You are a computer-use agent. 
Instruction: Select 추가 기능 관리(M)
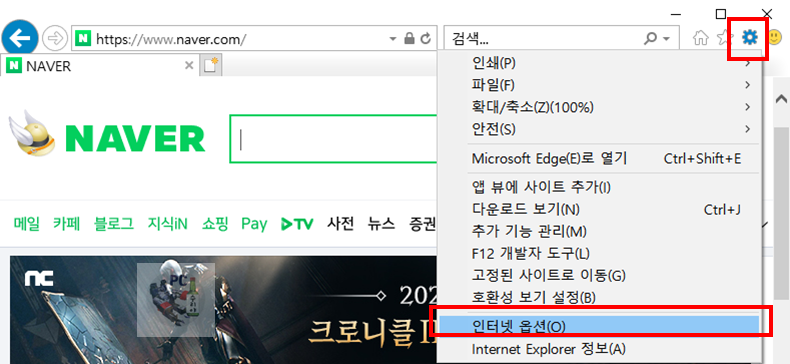click(600, 231)
